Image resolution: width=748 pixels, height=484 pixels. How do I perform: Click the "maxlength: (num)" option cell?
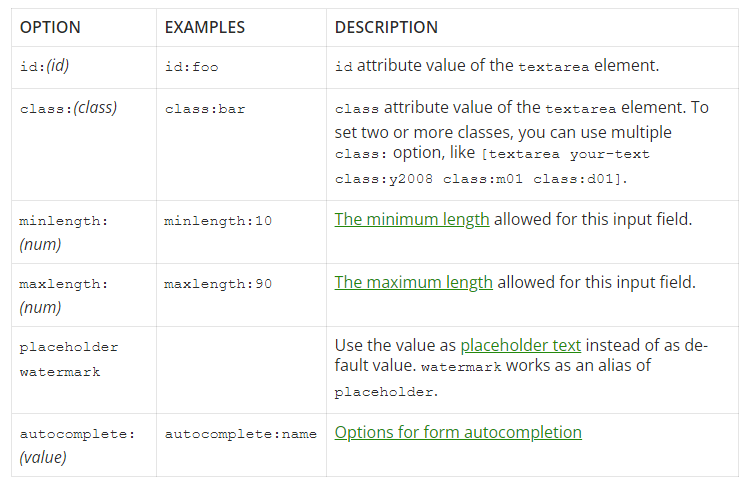(x=62, y=295)
